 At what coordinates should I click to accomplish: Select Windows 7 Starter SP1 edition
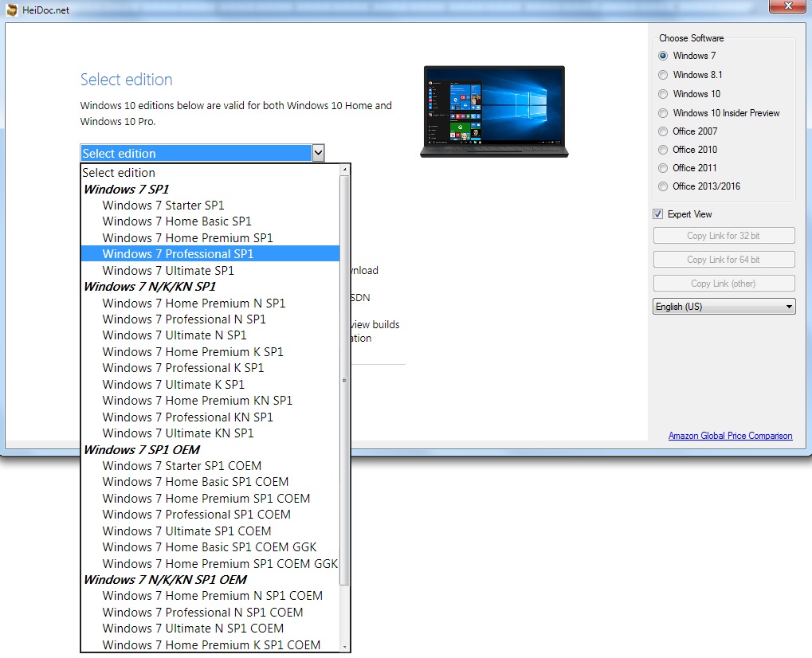point(210,205)
